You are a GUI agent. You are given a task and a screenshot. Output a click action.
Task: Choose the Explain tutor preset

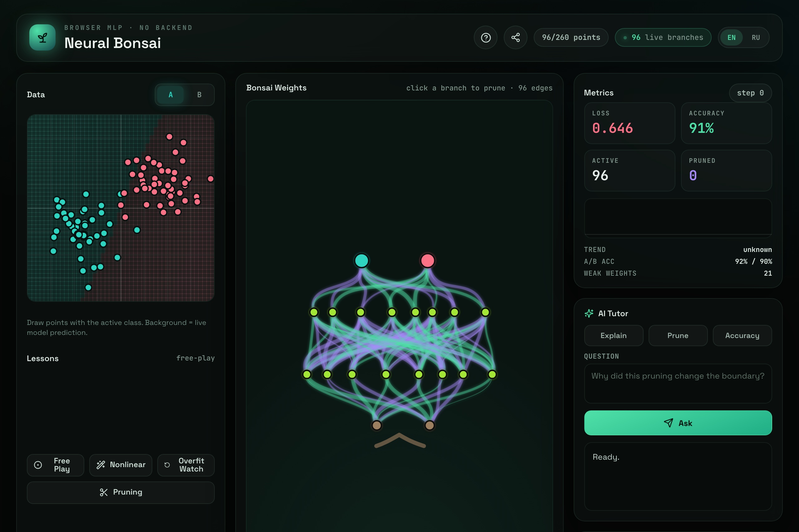(614, 336)
